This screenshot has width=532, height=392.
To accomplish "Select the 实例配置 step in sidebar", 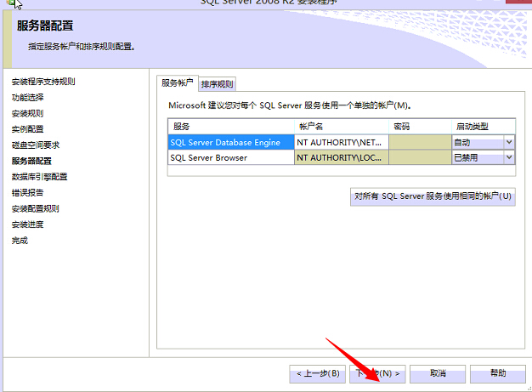I will (27, 129).
